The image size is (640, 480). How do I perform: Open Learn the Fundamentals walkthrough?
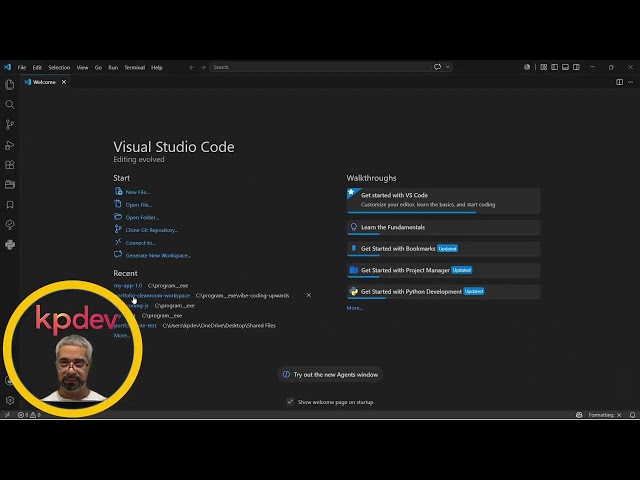click(443, 227)
